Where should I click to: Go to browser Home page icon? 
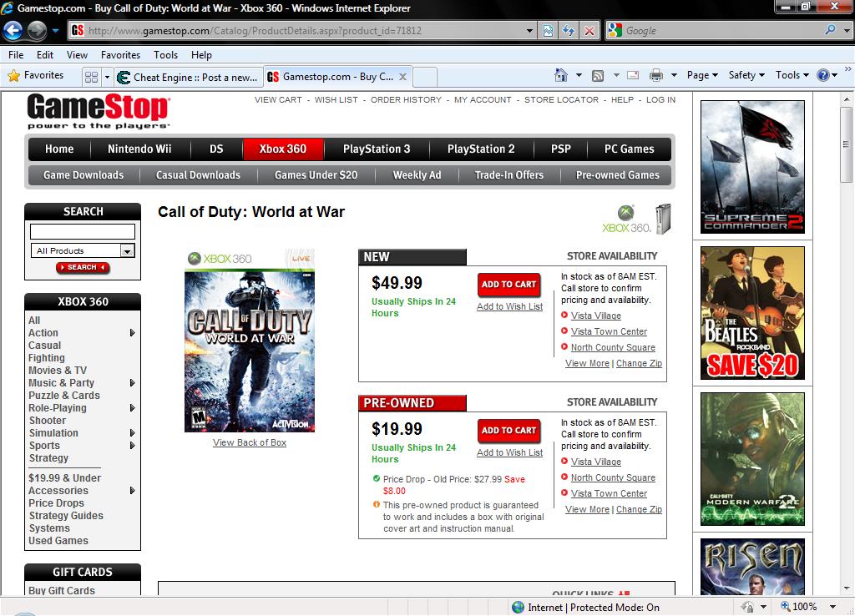[560, 75]
